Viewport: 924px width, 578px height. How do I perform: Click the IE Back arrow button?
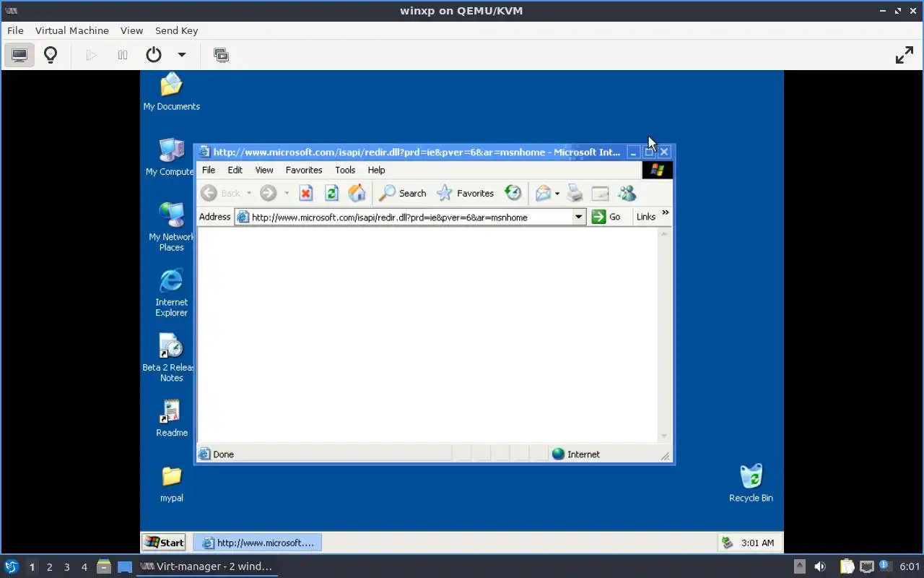pyautogui.click(x=209, y=193)
